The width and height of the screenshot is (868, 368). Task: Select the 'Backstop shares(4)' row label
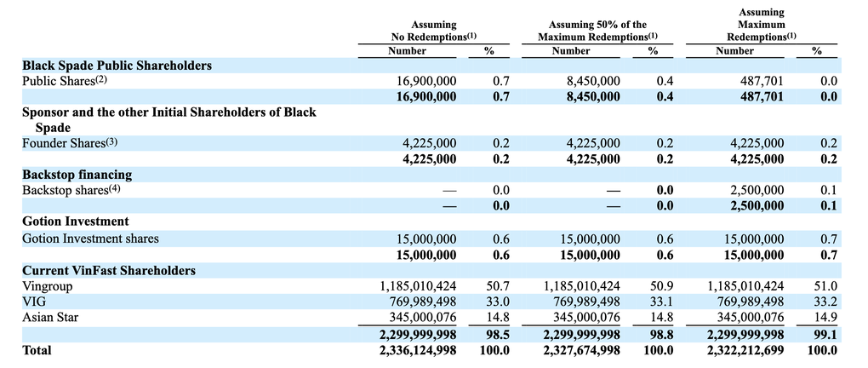71,190
